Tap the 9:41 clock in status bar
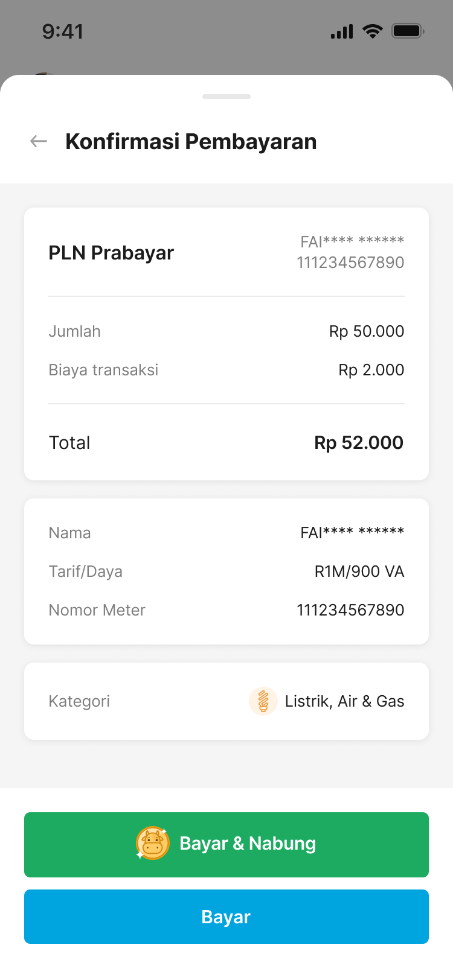 click(63, 31)
